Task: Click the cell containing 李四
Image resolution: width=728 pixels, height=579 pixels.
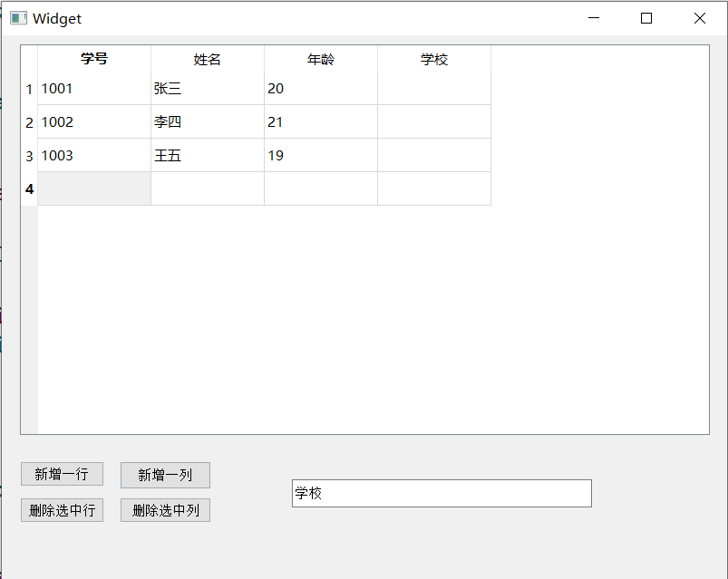Action: [x=208, y=121]
